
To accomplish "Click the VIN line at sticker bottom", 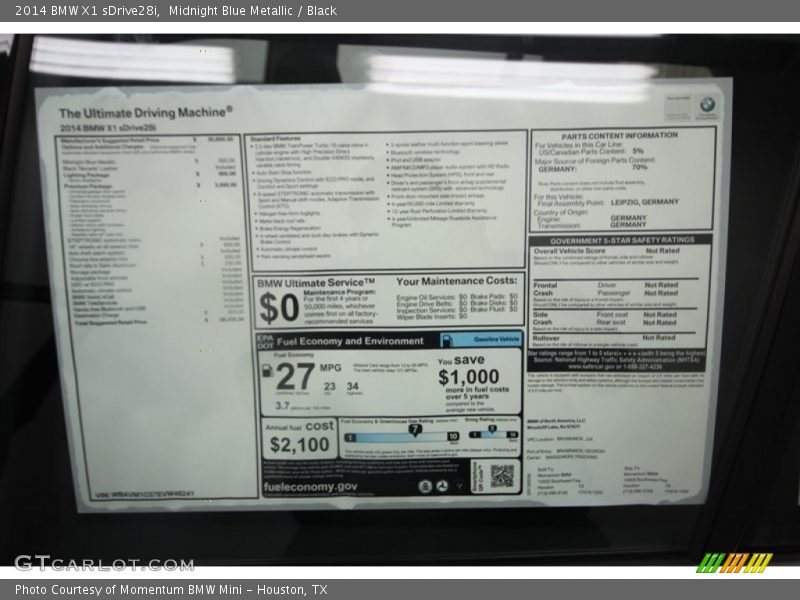I will (x=144, y=494).
